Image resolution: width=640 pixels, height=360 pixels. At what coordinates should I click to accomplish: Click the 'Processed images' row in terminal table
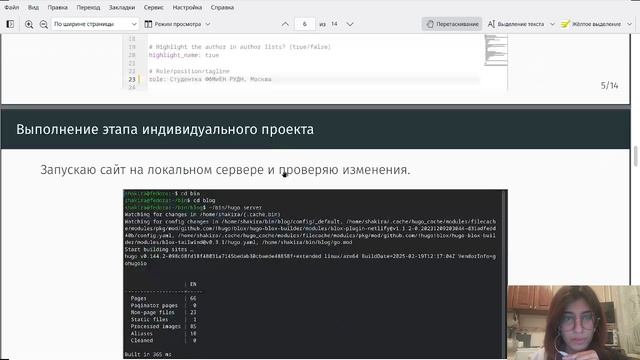(163, 327)
